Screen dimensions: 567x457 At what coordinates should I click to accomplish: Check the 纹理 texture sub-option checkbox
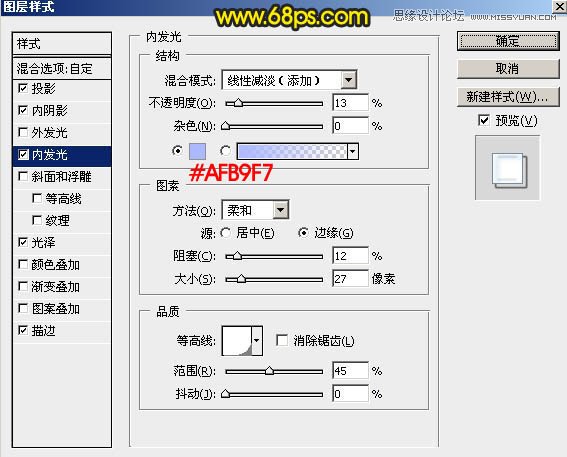(37, 220)
